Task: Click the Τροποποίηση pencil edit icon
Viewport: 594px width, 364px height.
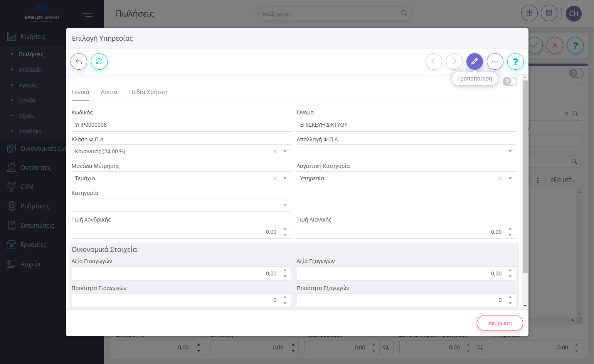Action: pyautogui.click(x=475, y=61)
